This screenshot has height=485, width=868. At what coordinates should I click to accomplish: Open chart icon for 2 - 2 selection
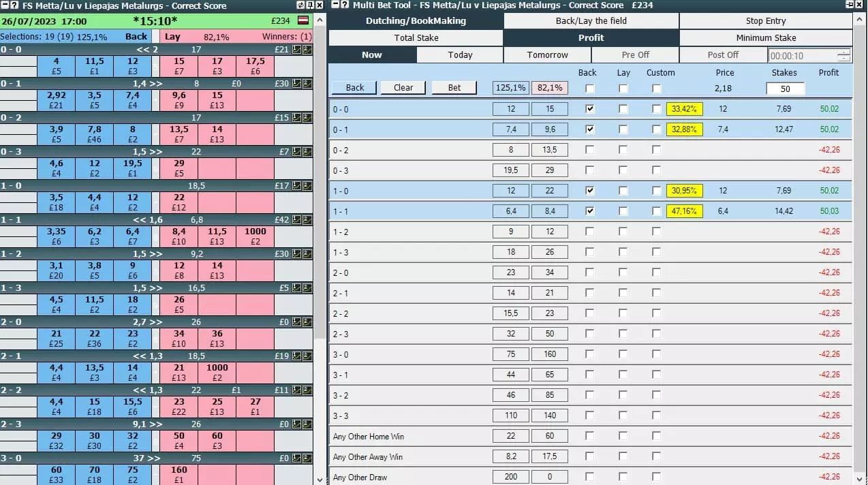point(297,390)
